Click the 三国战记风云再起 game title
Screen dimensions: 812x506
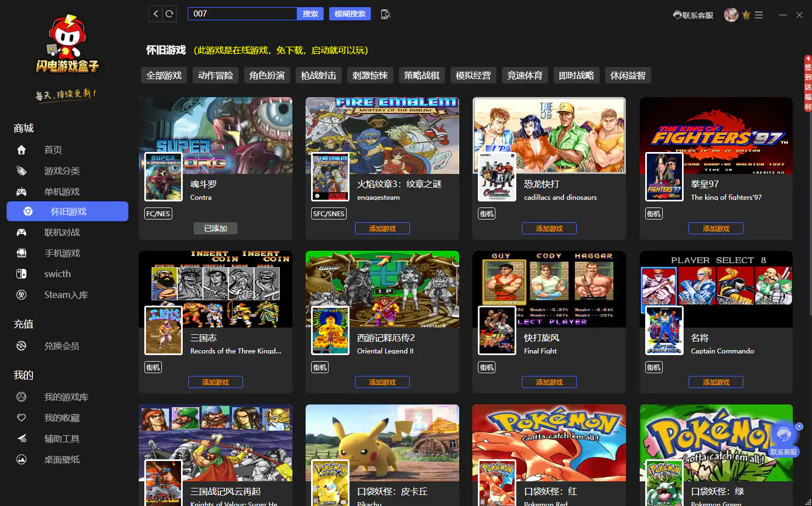[225, 492]
